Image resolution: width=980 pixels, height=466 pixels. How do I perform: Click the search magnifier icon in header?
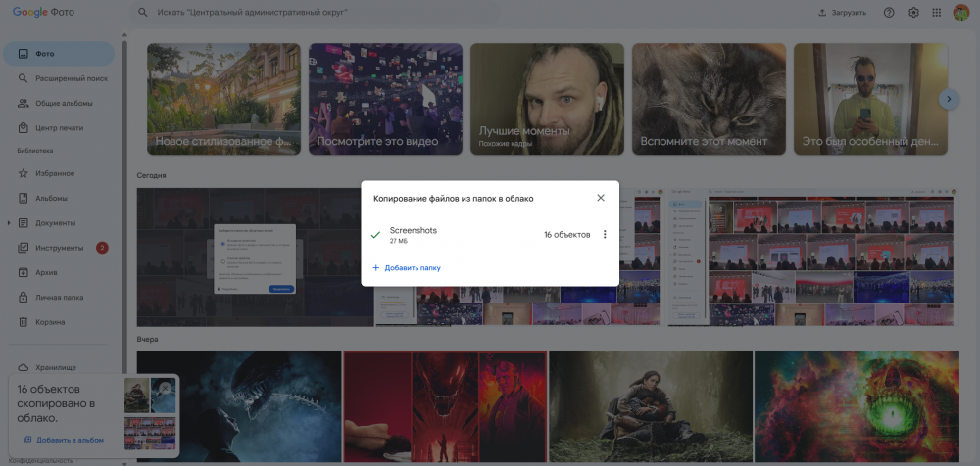click(x=143, y=13)
